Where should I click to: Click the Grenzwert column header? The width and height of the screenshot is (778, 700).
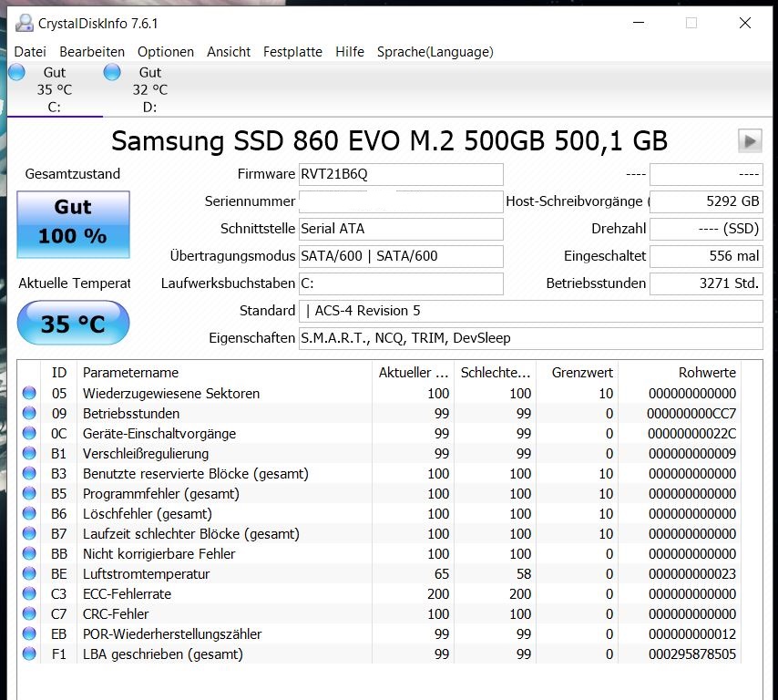577,373
